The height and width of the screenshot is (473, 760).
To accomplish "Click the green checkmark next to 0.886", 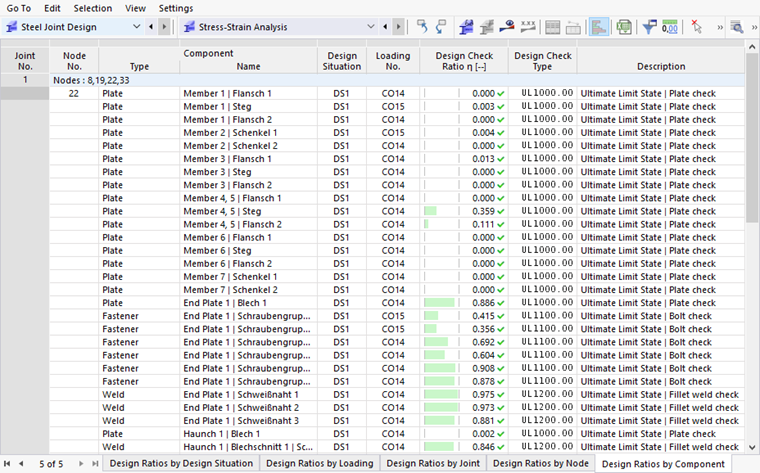I will pyautogui.click(x=501, y=303).
